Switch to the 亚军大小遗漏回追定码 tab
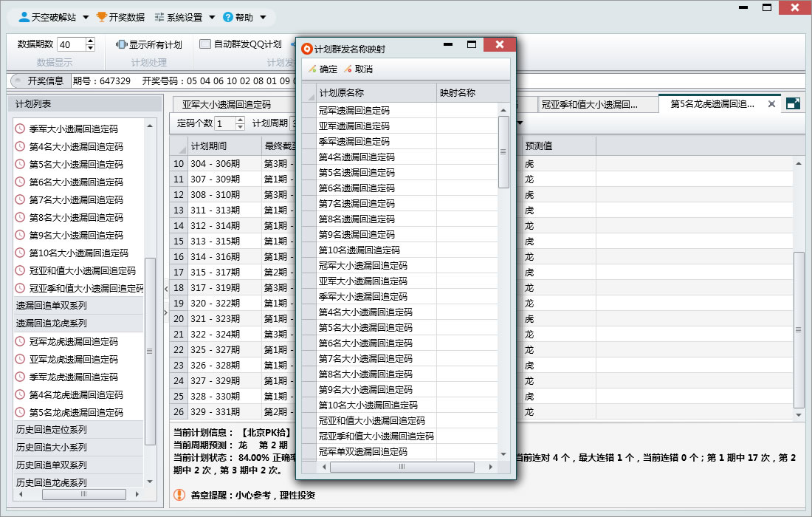The image size is (812, 517). point(226,105)
